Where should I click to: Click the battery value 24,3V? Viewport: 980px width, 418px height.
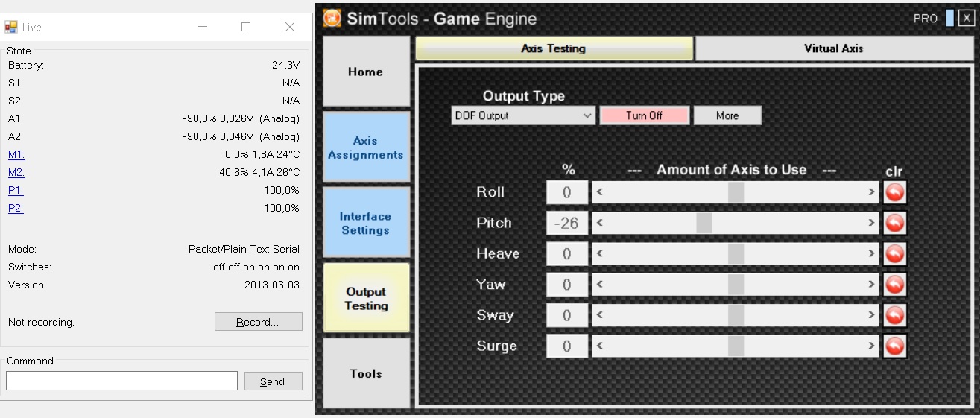(x=285, y=65)
